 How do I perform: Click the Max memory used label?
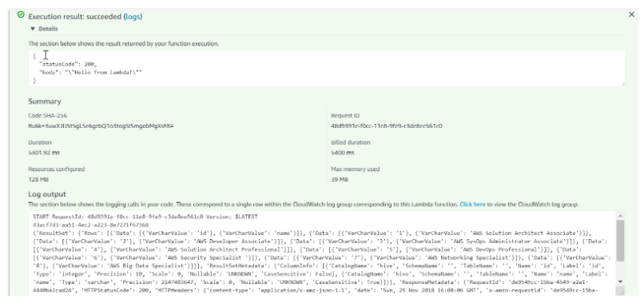(x=355, y=169)
